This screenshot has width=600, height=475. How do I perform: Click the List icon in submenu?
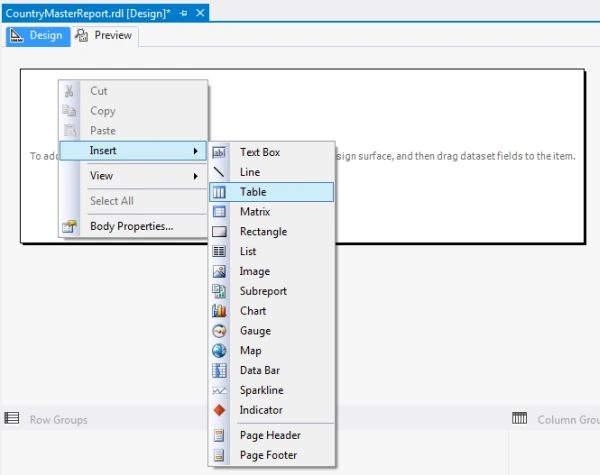(x=219, y=251)
